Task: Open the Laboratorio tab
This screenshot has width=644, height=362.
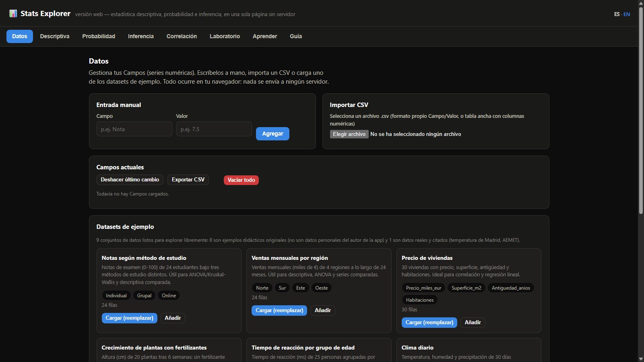Action: click(225, 36)
